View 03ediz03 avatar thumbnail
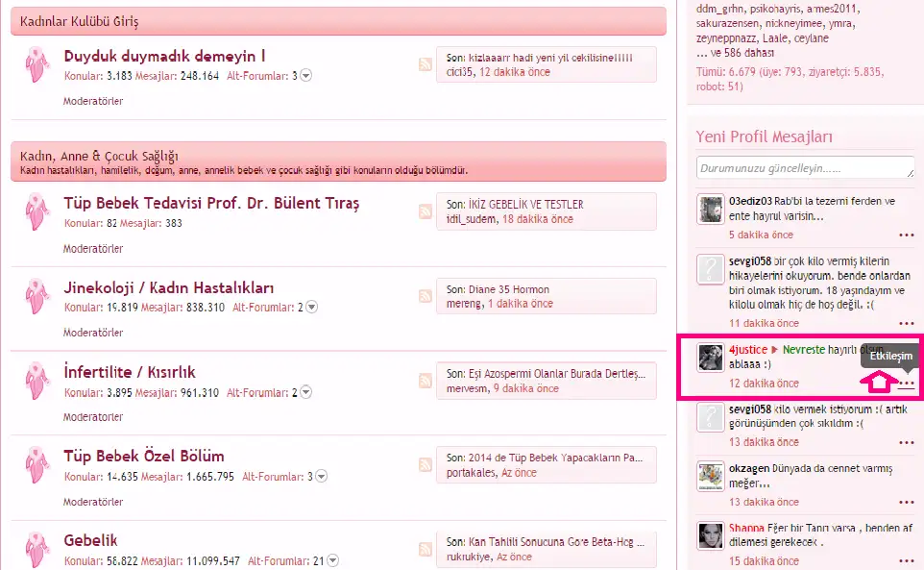 click(x=710, y=209)
